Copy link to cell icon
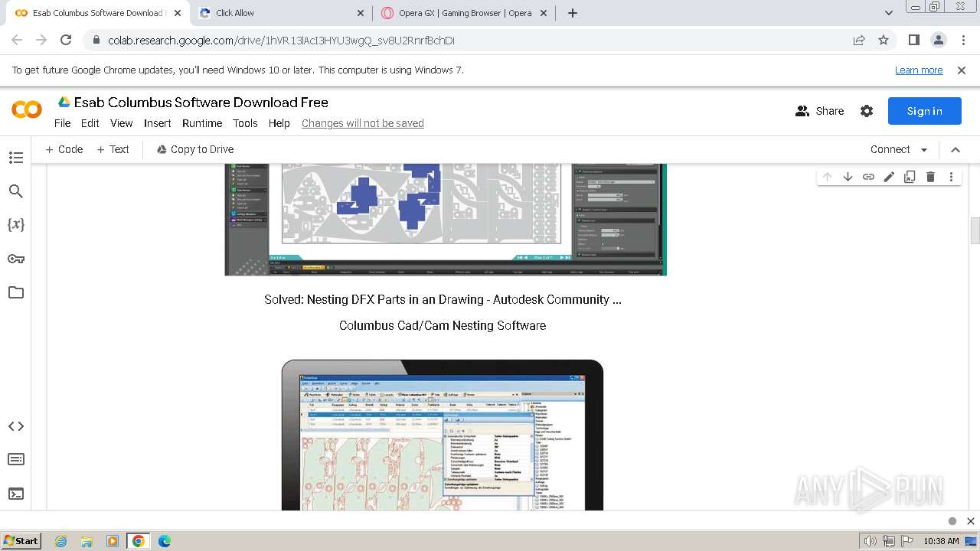980x551 pixels. coord(868,177)
